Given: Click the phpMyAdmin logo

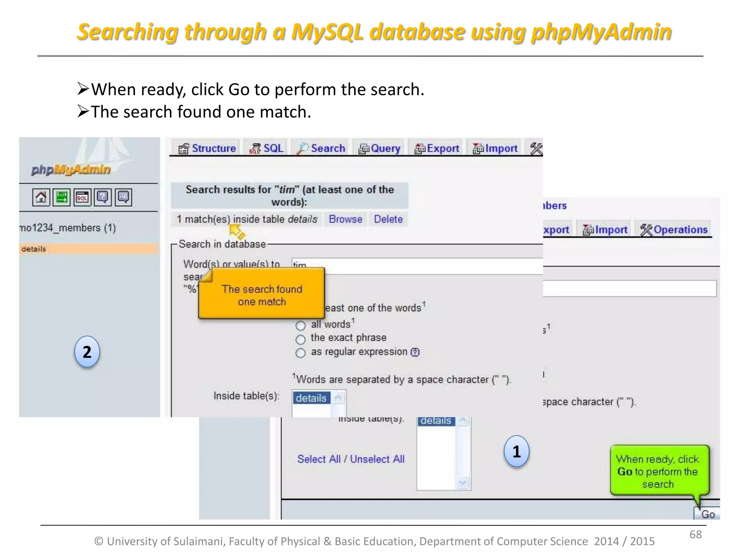Looking at the screenshot, I should point(71,170).
